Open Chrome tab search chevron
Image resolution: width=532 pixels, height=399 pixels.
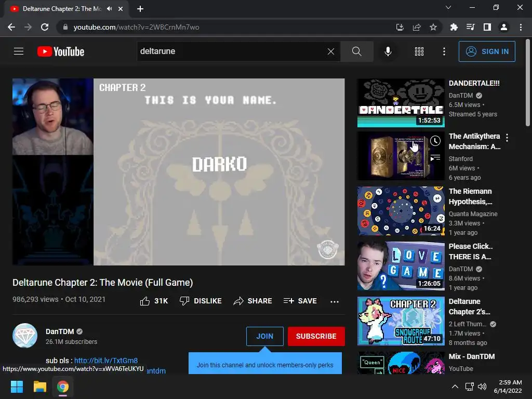(448, 7)
